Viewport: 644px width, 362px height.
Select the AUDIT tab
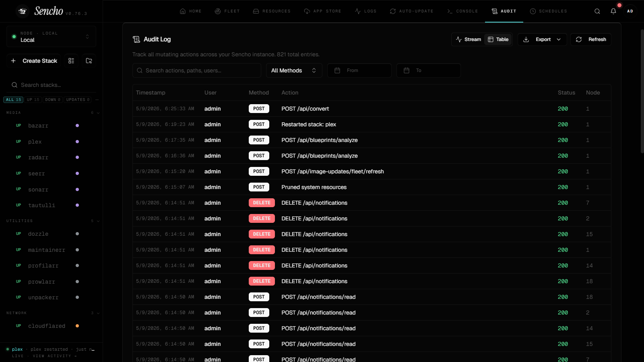tap(504, 11)
